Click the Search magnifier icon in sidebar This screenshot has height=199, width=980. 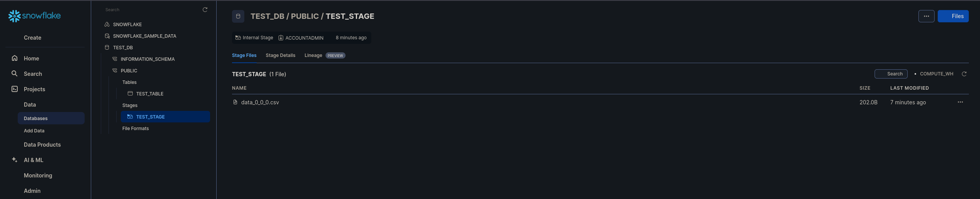(x=15, y=74)
